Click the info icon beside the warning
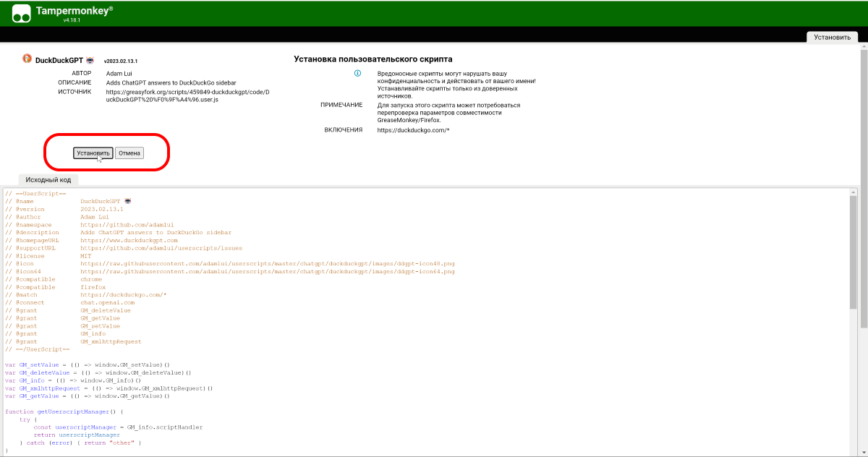The image size is (868, 457). (x=357, y=74)
